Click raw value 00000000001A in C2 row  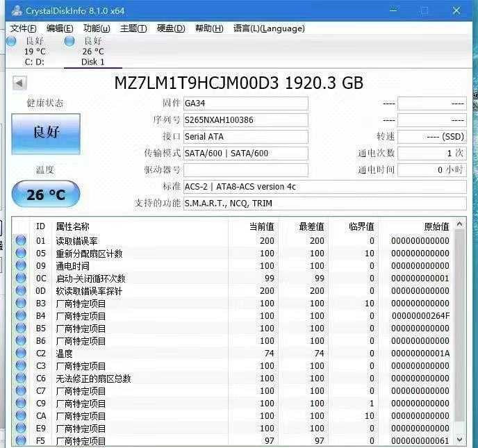421,354
